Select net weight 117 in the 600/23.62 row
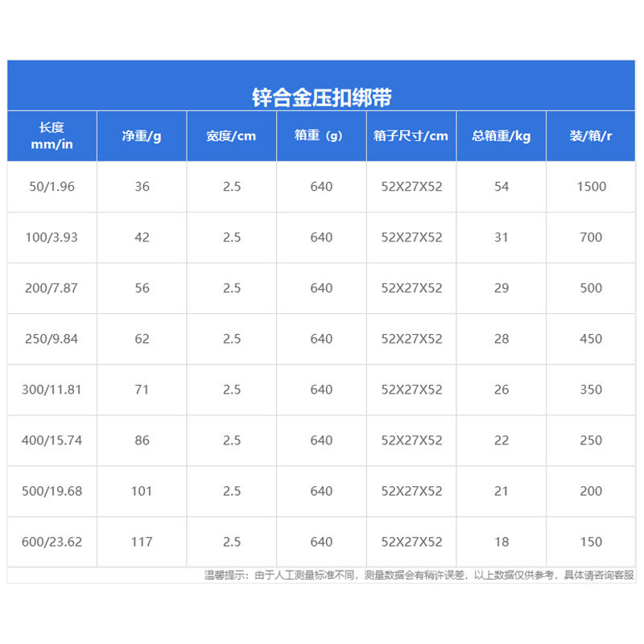This screenshot has width=644, height=644. pos(142,542)
